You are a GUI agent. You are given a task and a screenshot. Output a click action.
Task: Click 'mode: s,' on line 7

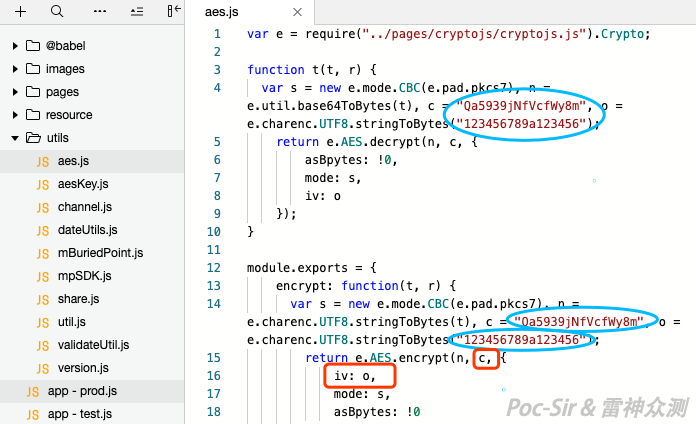(333, 178)
